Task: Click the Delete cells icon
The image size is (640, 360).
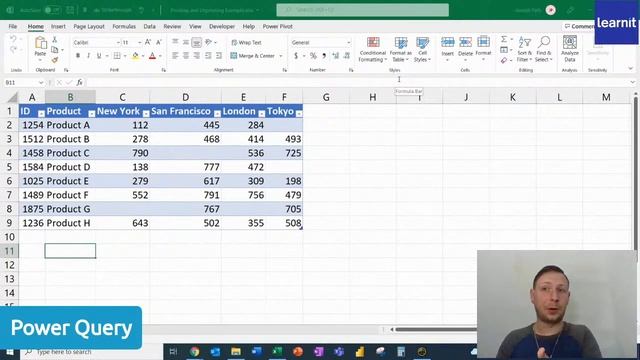Action: (465, 42)
